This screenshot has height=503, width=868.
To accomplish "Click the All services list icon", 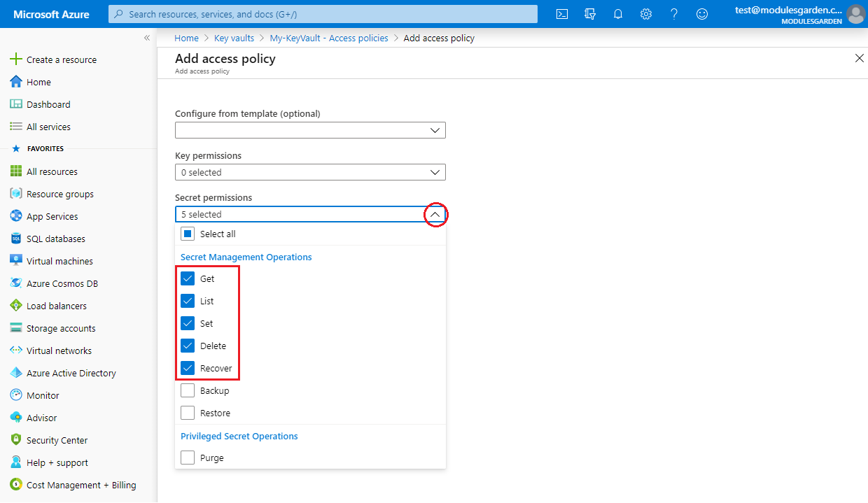I will point(16,127).
